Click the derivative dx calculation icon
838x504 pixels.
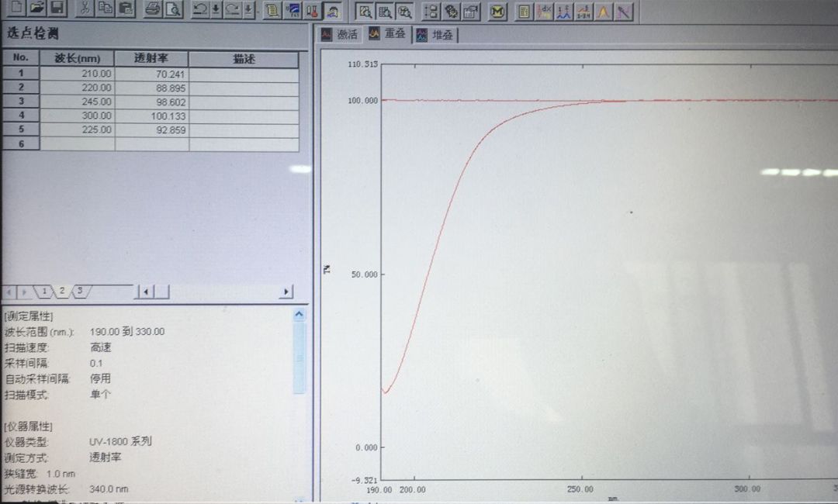pyautogui.click(x=544, y=11)
